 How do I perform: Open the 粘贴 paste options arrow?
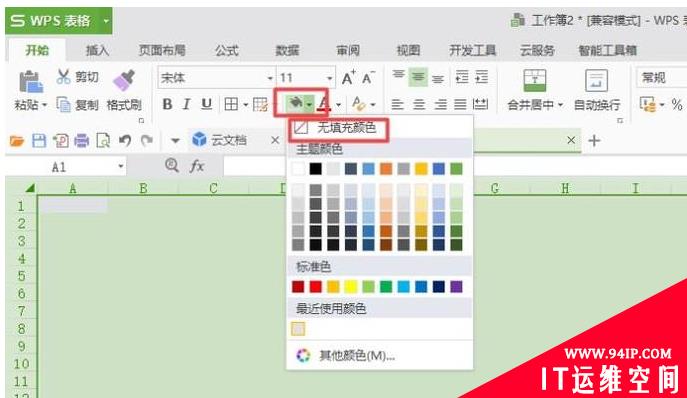pos(44,105)
